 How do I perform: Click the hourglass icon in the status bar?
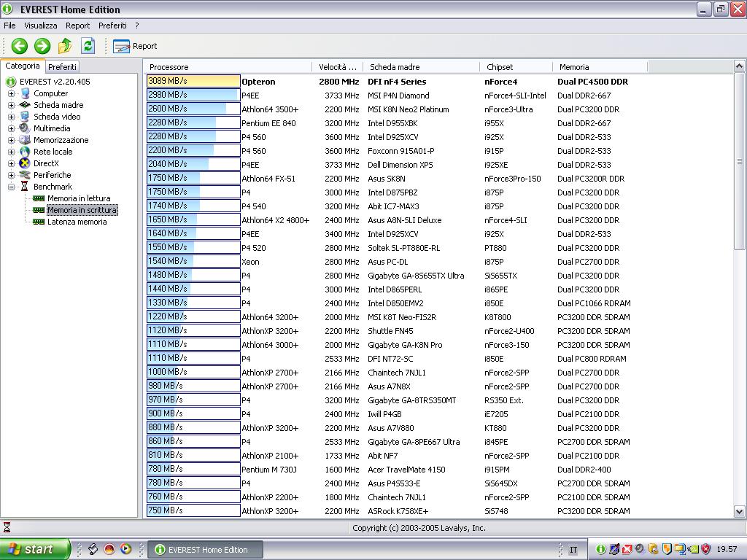tap(7, 527)
